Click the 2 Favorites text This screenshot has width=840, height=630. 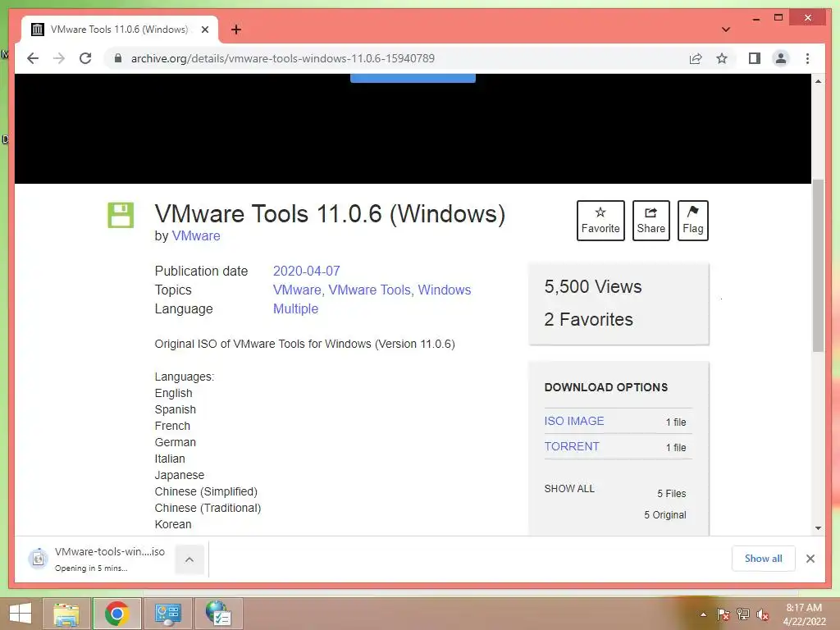coord(589,319)
